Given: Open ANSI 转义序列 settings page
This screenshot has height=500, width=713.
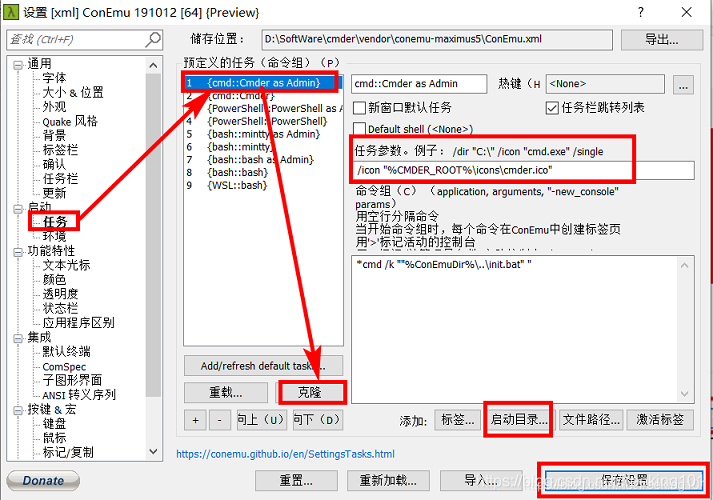Looking at the screenshot, I should (79, 395).
